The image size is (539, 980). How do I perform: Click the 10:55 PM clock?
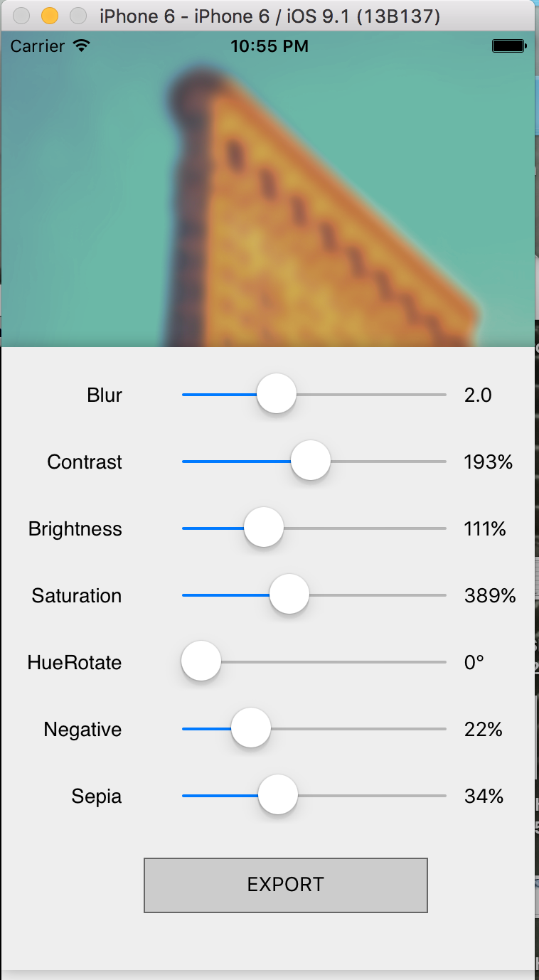click(x=269, y=46)
